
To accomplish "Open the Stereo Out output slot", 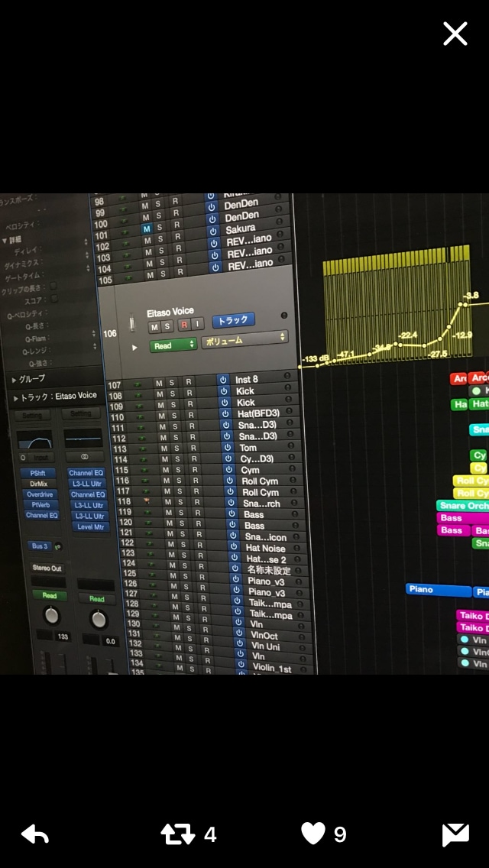I will (x=47, y=568).
